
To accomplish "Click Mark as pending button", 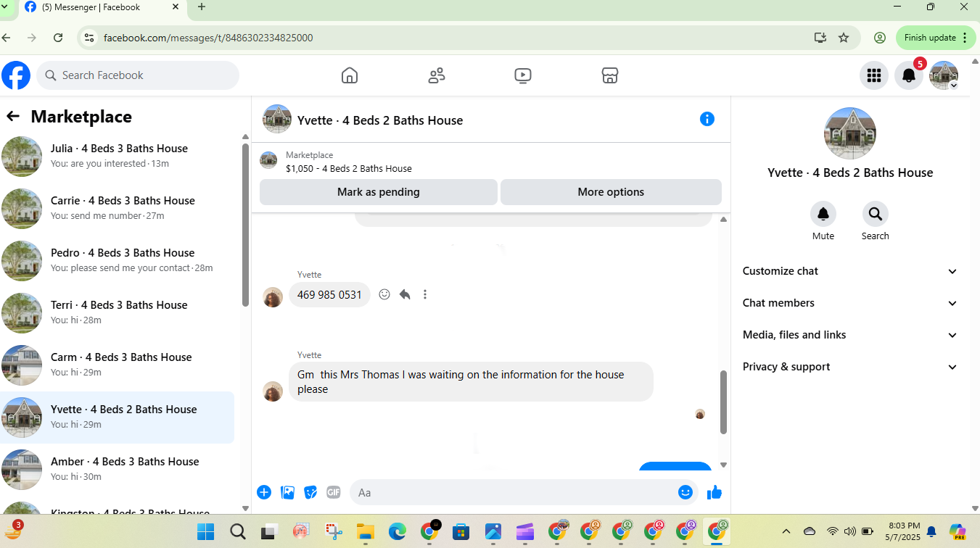I will pos(379,192).
